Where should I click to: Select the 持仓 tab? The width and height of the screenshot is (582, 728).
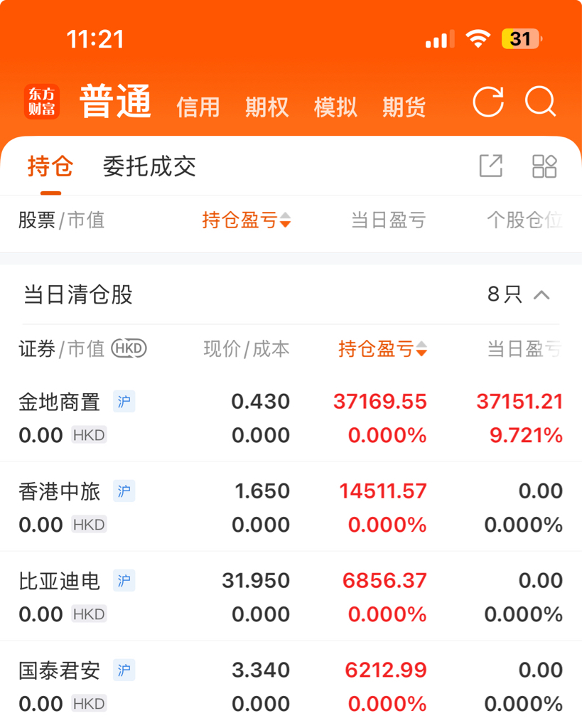point(50,166)
